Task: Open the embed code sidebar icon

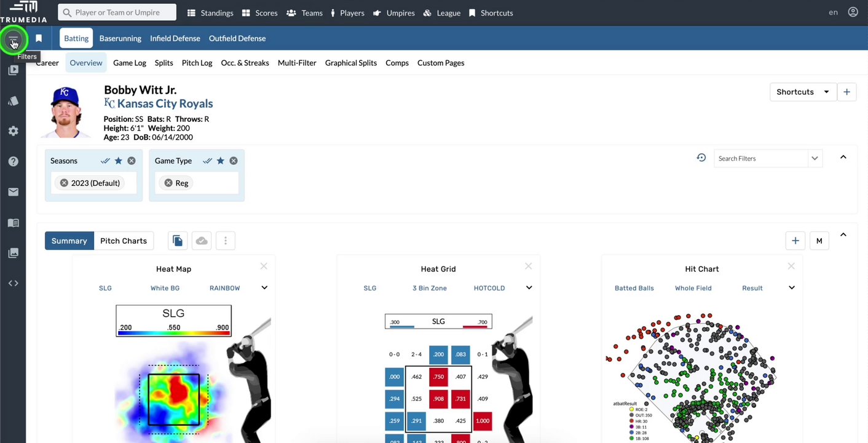Action: point(13,283)
